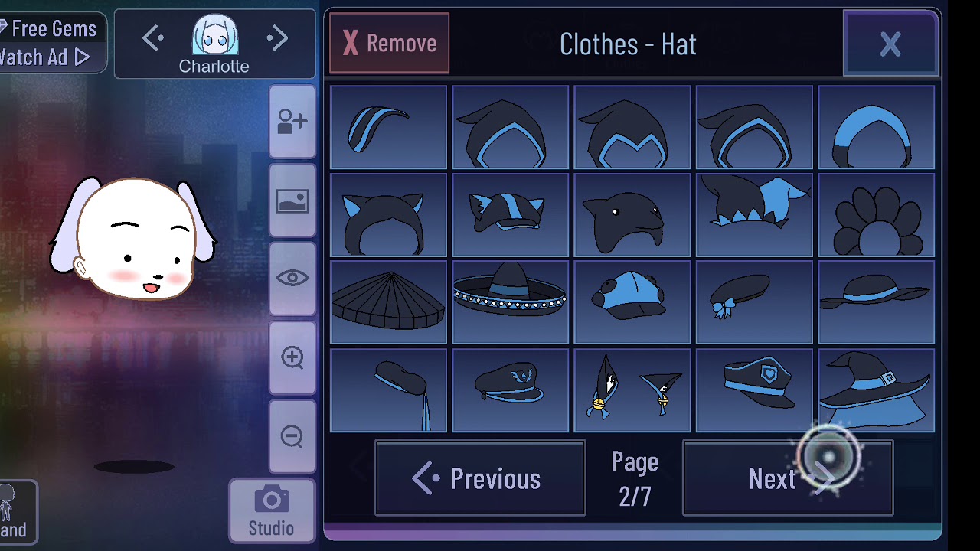Pick the blue cap with ears
The image size is (980, 551).
click(x=632, y=302)
